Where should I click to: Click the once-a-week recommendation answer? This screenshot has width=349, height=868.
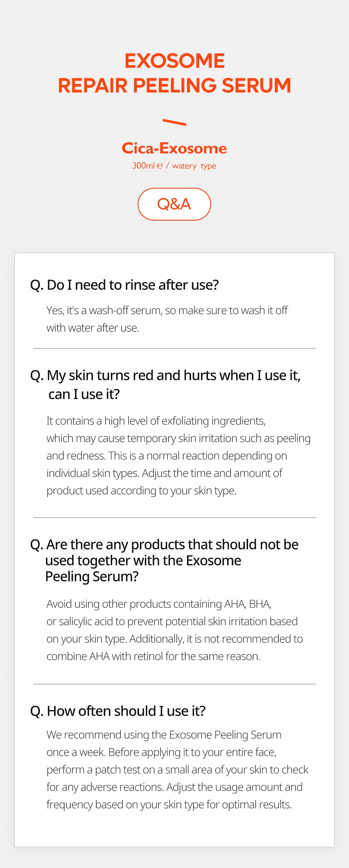177,770
